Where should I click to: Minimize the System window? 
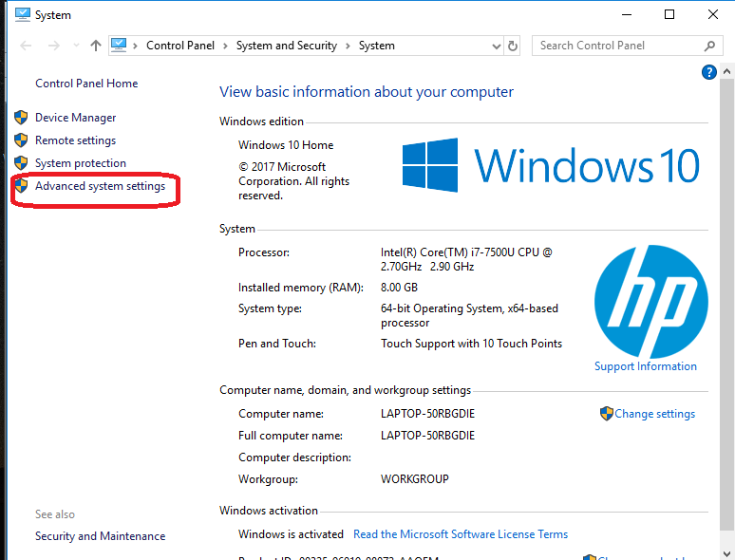click(x=627, y=14)
